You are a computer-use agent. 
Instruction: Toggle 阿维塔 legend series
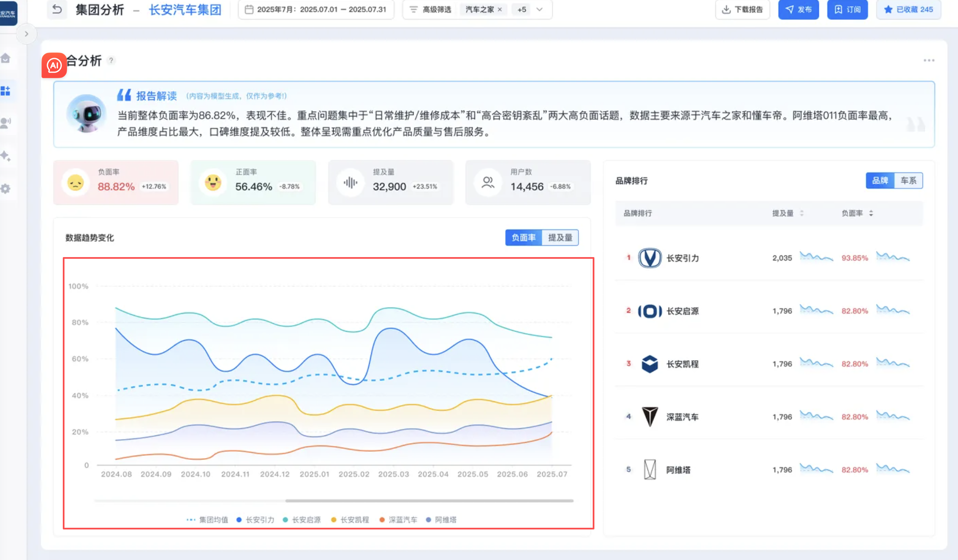tap(441, 520)
